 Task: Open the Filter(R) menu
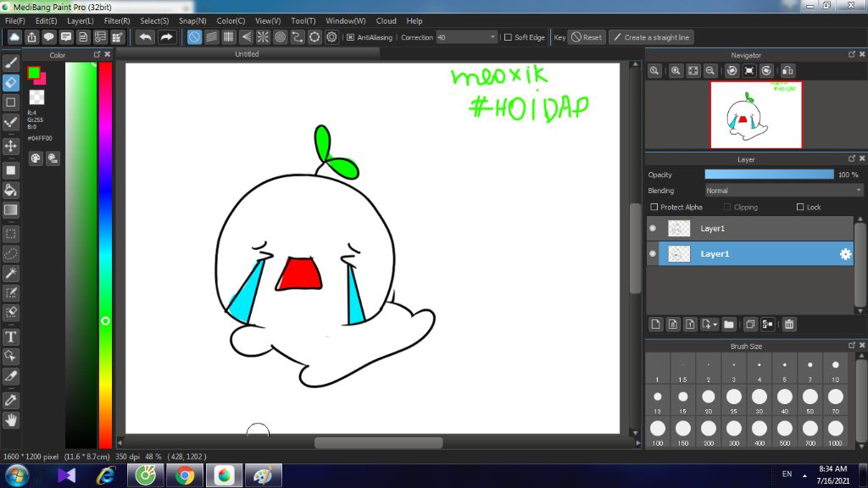coord(117,20)
